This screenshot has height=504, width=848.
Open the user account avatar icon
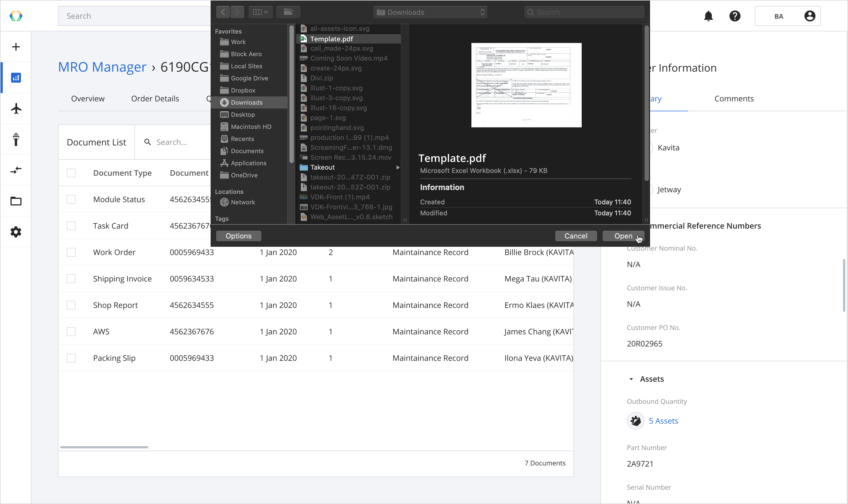coord(810,16)
